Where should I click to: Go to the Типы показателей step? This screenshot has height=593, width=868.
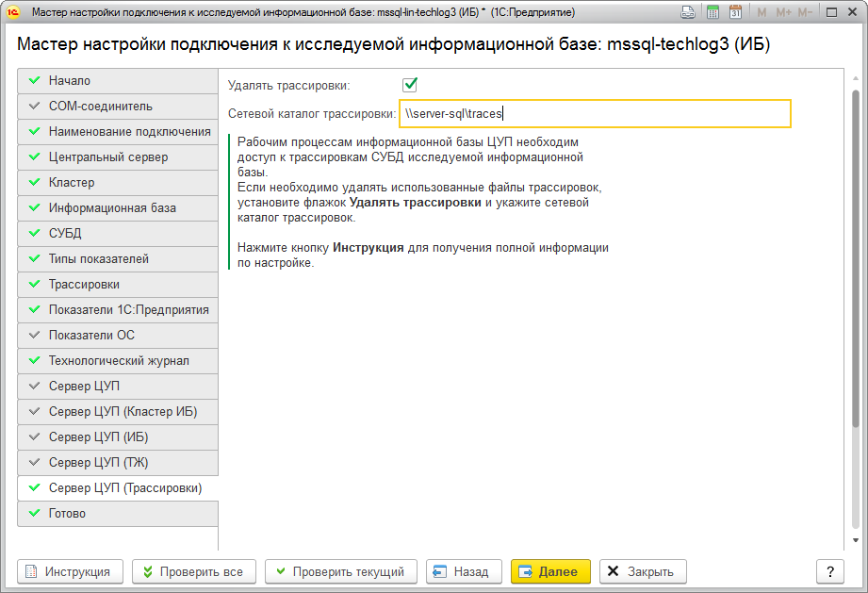118,259
